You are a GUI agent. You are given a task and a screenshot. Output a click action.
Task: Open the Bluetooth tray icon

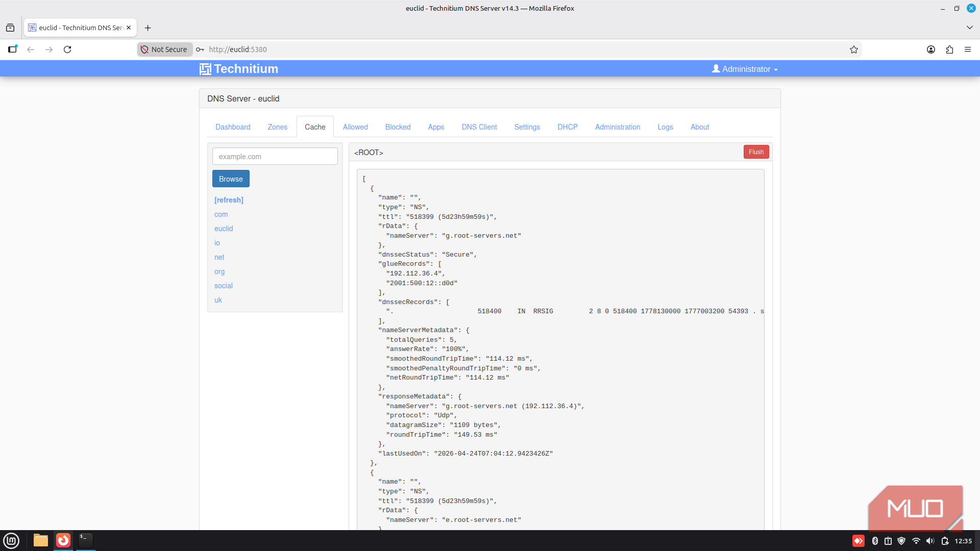pyautogui.click(x=875, y=541)
